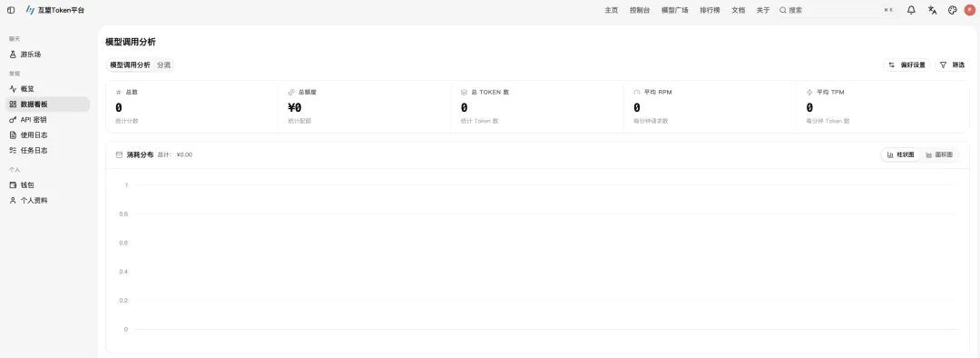Open the language translation switcher icon
Viewport: 980px width, 358px height.
coord(932,10)
